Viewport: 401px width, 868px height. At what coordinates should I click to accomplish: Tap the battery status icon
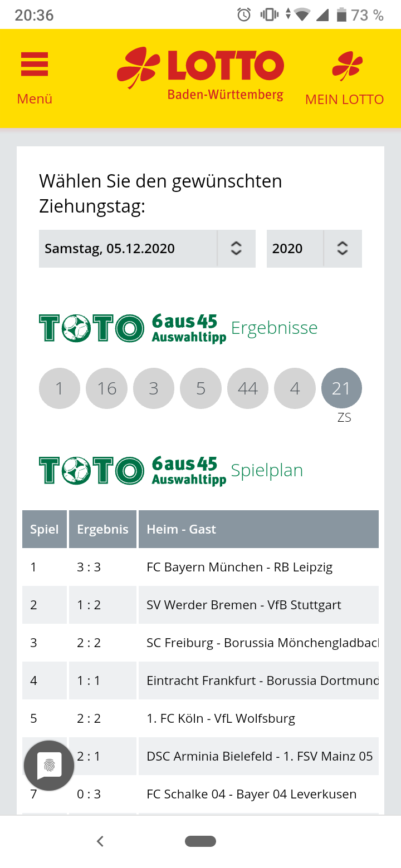pos(341,15)
